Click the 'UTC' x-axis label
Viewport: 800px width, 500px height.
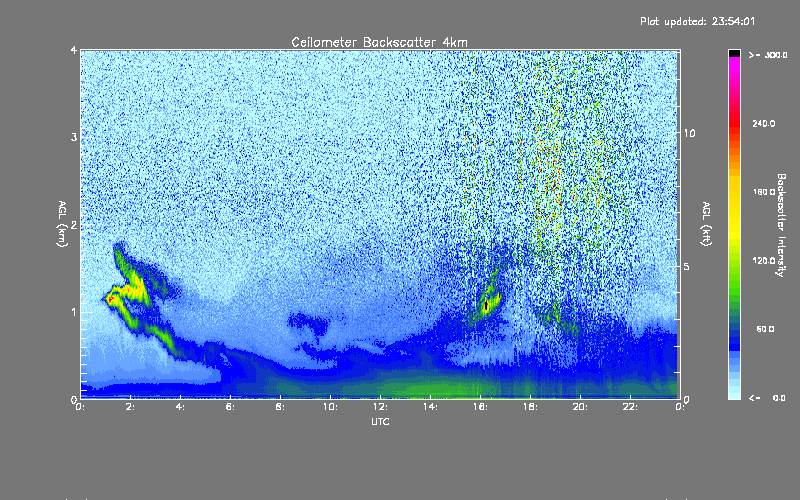tap(380, 421)
